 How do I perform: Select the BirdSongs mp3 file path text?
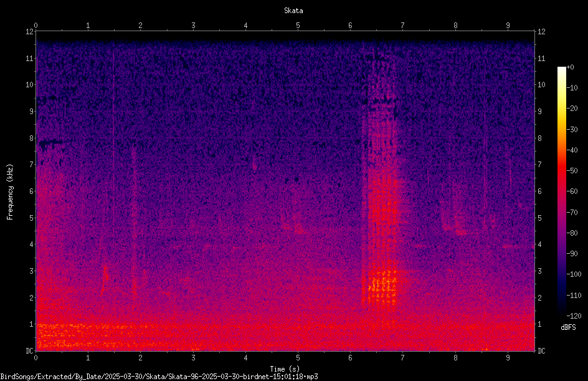(159, 377)
